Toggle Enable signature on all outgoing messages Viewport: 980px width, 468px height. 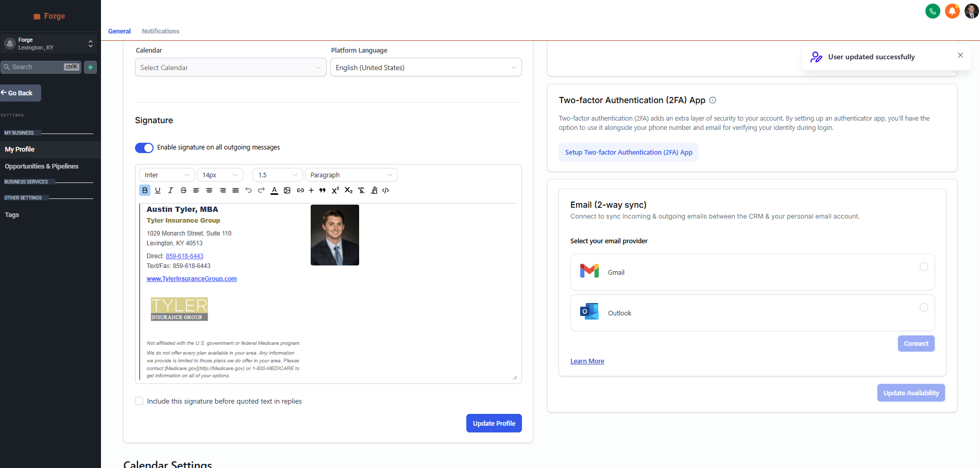point(144,148)
